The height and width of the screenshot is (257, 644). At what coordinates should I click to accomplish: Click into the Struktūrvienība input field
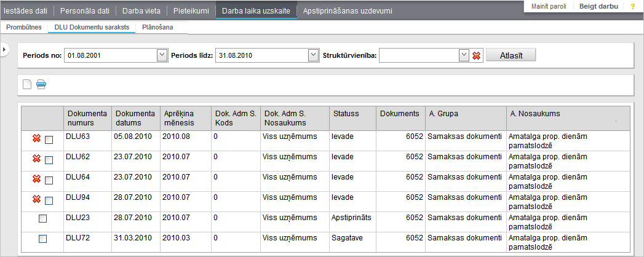419,55
